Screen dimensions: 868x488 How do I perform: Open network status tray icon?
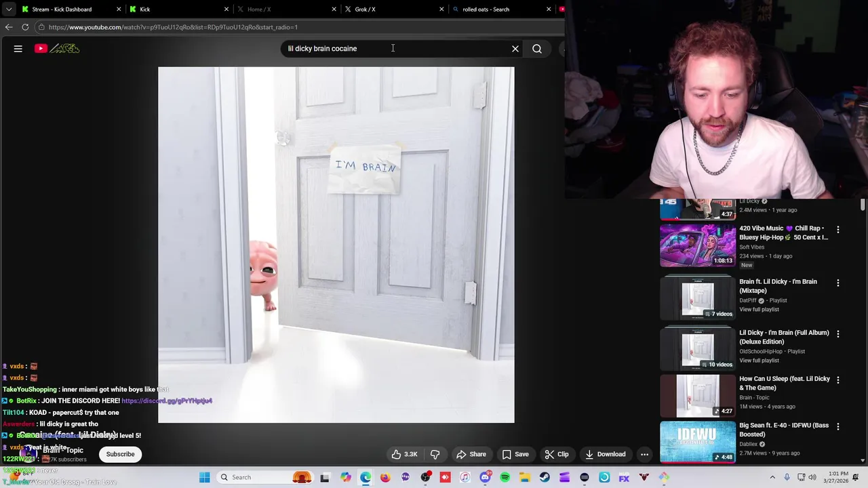click(801, 477)
